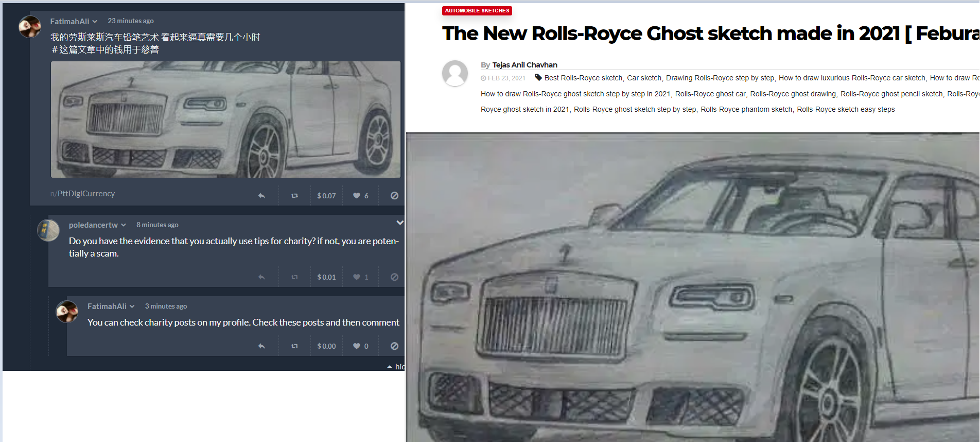Tip the $0.01 amount on poledancertw's comment
The width and height of the screenshot is (980, 442).
tap(326, 277)
